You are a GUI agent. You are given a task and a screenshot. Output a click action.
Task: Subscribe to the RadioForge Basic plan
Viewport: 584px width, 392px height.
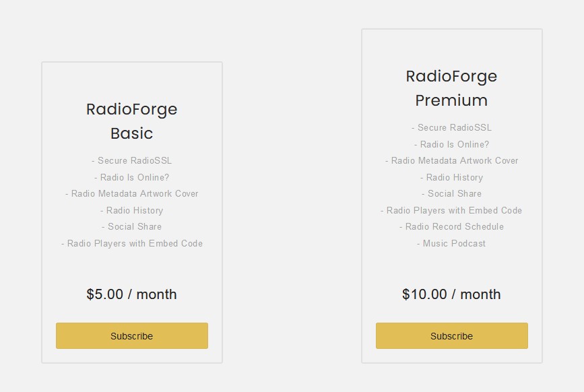132,336
